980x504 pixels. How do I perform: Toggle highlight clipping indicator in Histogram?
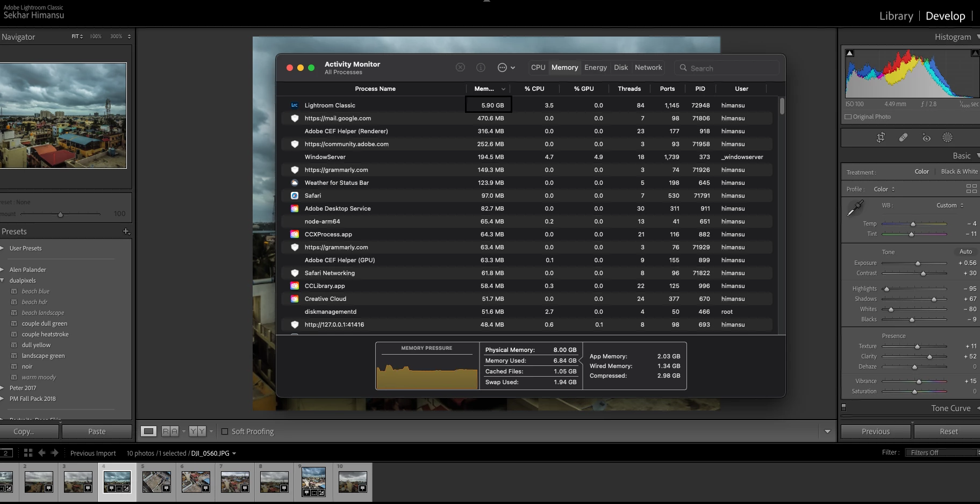(975, 53)
